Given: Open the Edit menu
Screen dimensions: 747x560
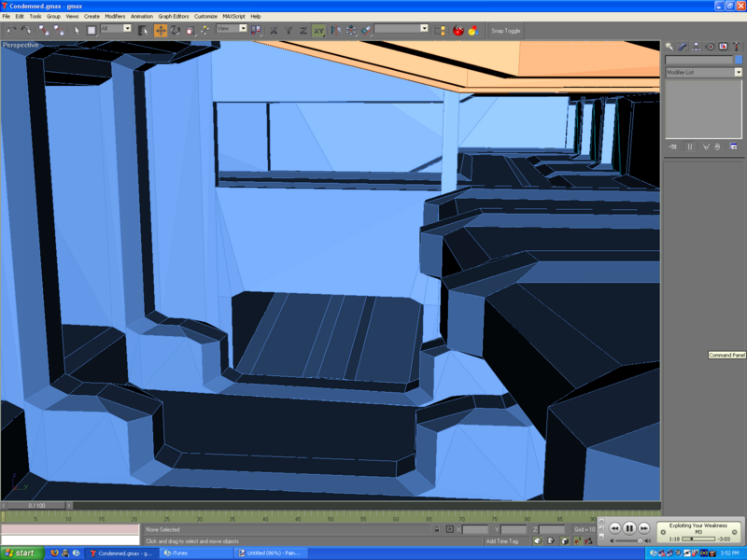Looking at the screenshot, I should pos(20,16).
